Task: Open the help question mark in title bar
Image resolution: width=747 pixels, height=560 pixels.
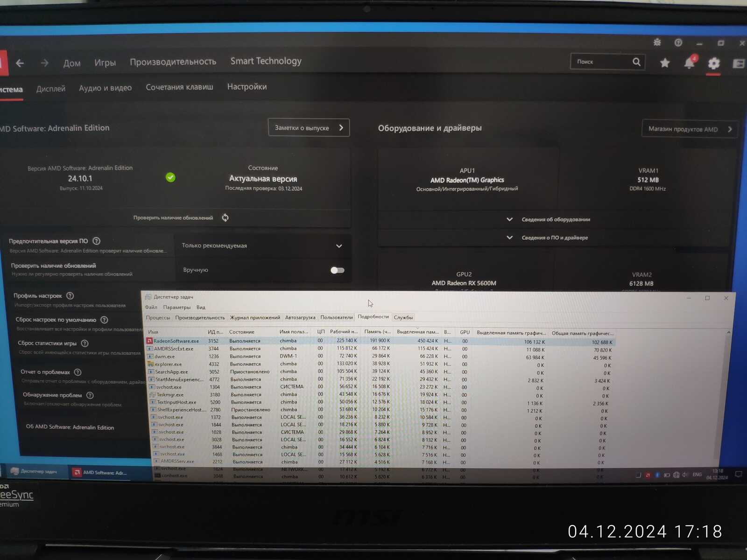Action: 678,42
